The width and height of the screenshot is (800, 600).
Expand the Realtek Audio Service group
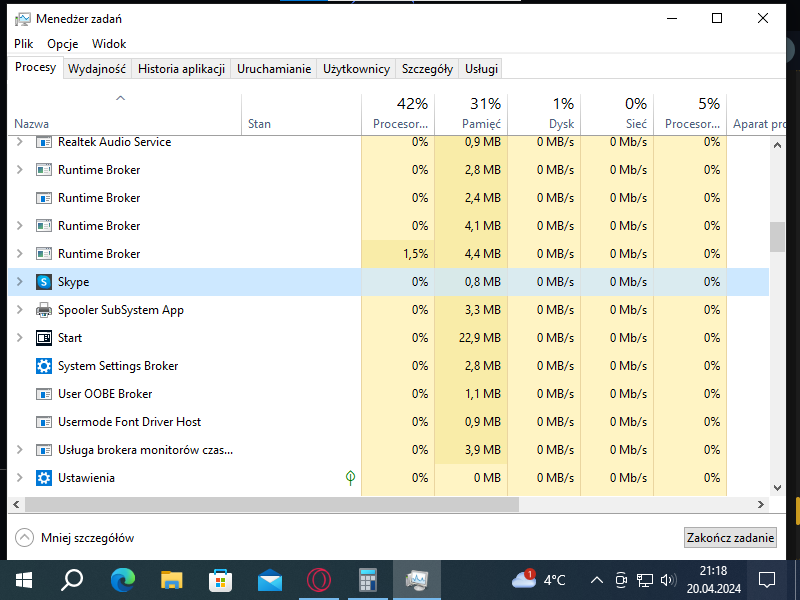[x=19, y=142]
